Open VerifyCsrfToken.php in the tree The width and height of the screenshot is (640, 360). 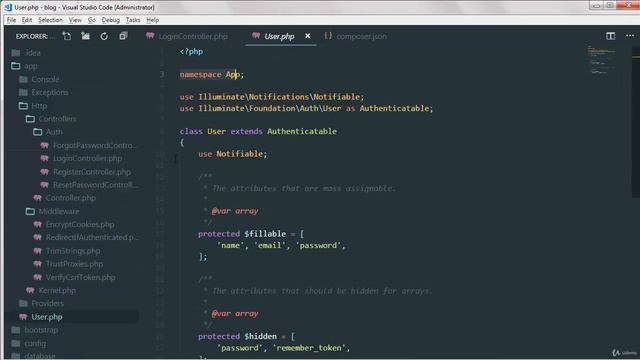tap(74, 277)
